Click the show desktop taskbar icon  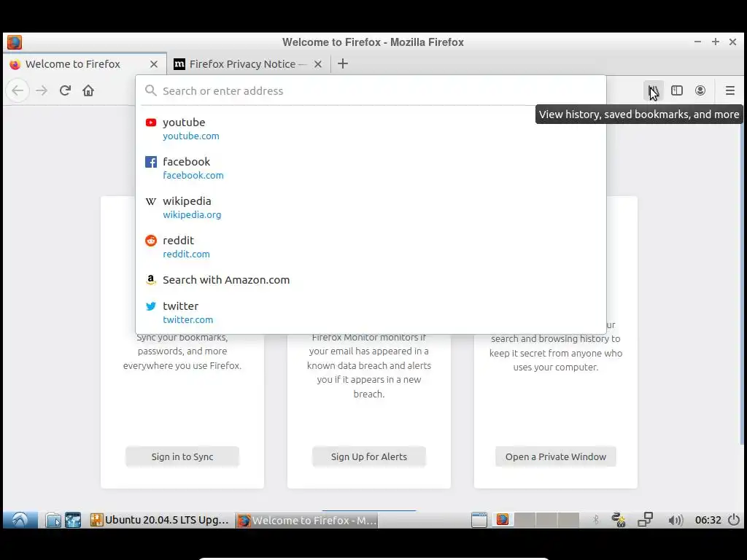[479, 520]
